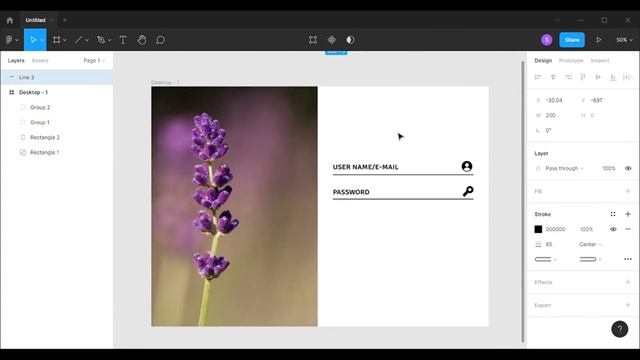Open Move tool dropdown arrow
Viewport: 640px width, 360px height.
pos(42,40)
